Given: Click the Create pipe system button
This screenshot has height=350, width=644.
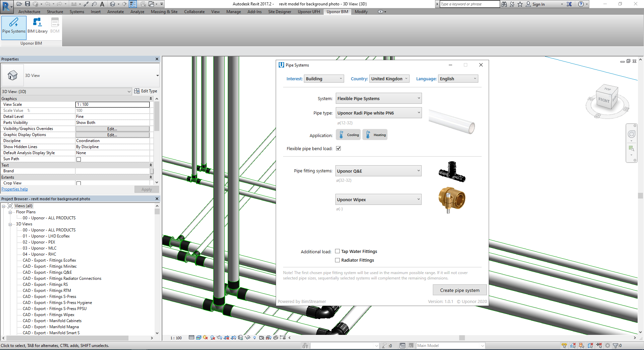Looking at the screenshot, I should point(460,290).
